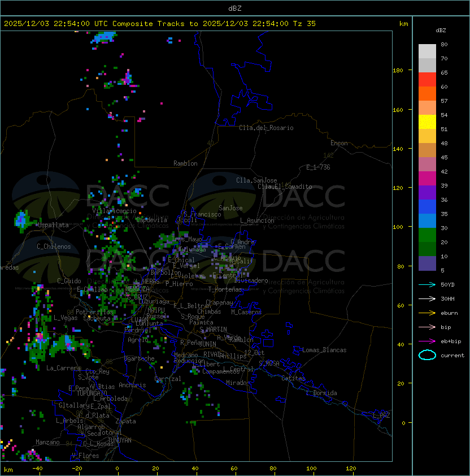Image resolution: width=470 pixels, height=476 pixels.
Task: Click the blue 36 dBZ legend swatch
Action: [x=427, y=207]
